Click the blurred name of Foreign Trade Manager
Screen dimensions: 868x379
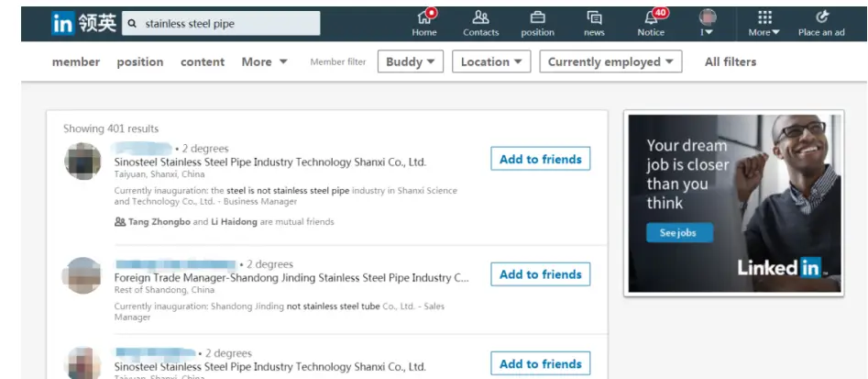pos(176,263)
